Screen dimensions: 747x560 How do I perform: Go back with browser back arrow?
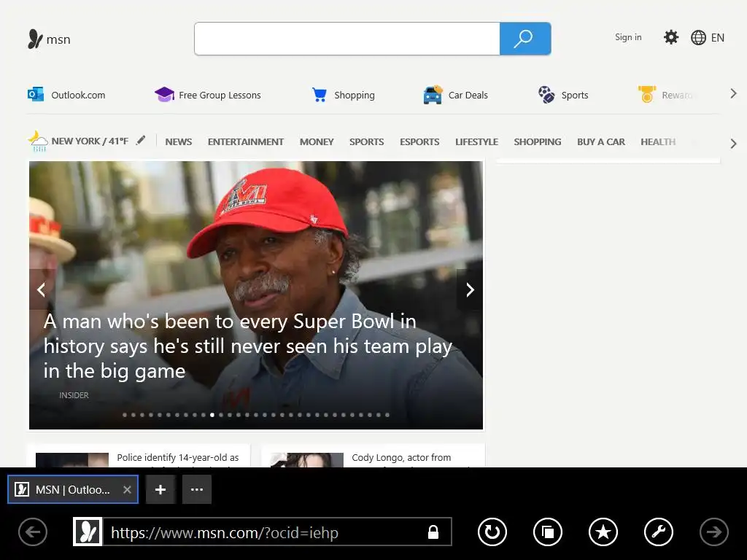[33, 532]
